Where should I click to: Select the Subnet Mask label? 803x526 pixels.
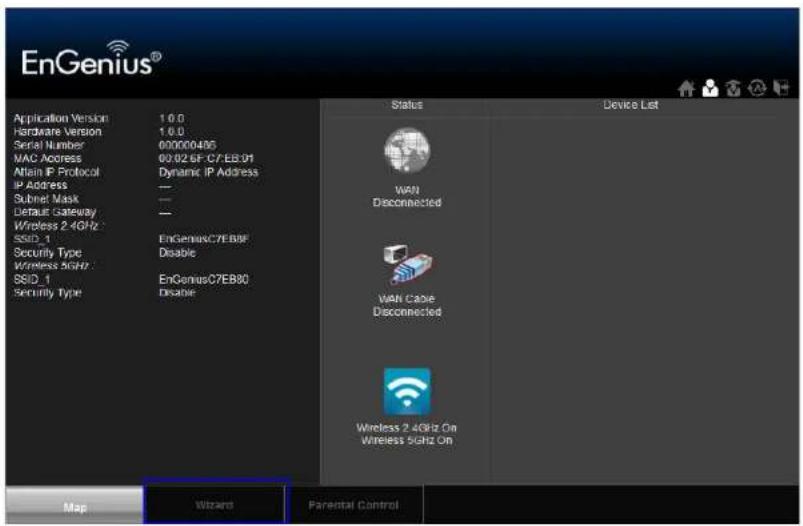pyautogui.click(x=46, y=199)
